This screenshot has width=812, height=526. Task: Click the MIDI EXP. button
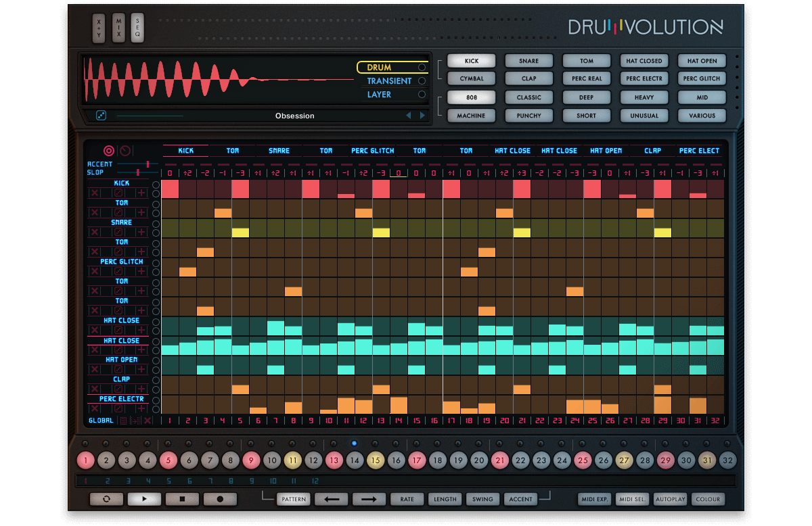(594, 500)
